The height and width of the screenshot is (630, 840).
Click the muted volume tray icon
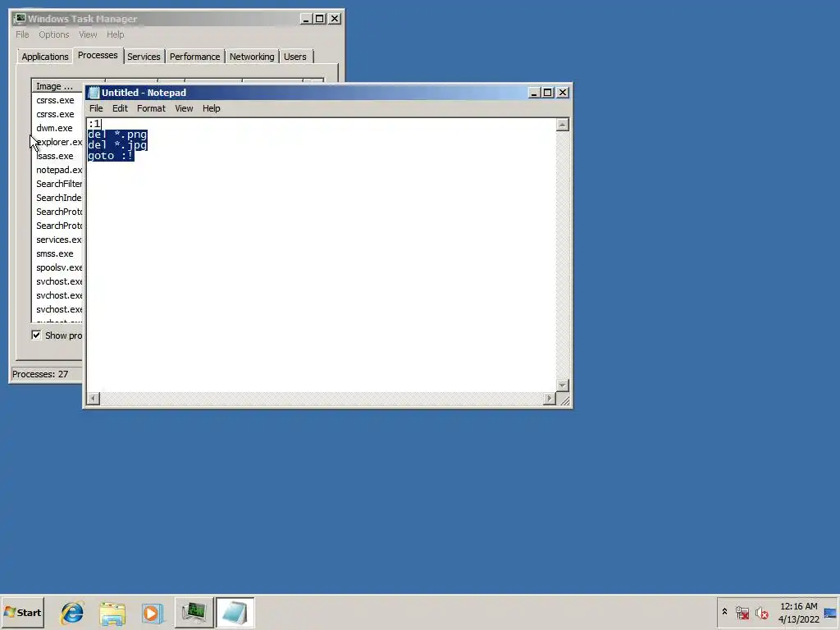click(762, 612)
